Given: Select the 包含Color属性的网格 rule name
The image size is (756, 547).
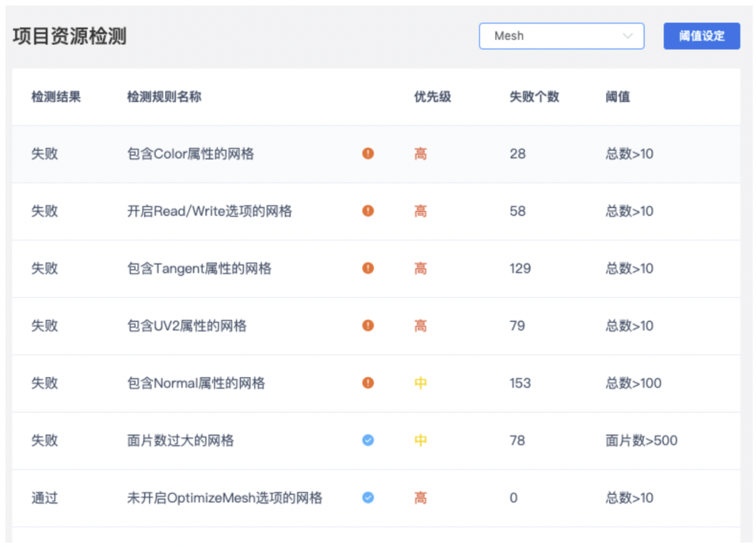Looking at the screenshot, I should coord(190,154).
